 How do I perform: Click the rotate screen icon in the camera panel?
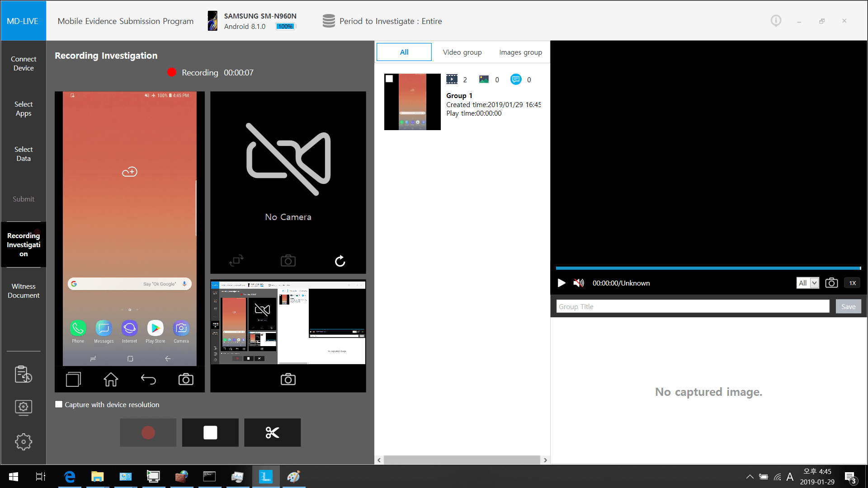pos(236,261)
